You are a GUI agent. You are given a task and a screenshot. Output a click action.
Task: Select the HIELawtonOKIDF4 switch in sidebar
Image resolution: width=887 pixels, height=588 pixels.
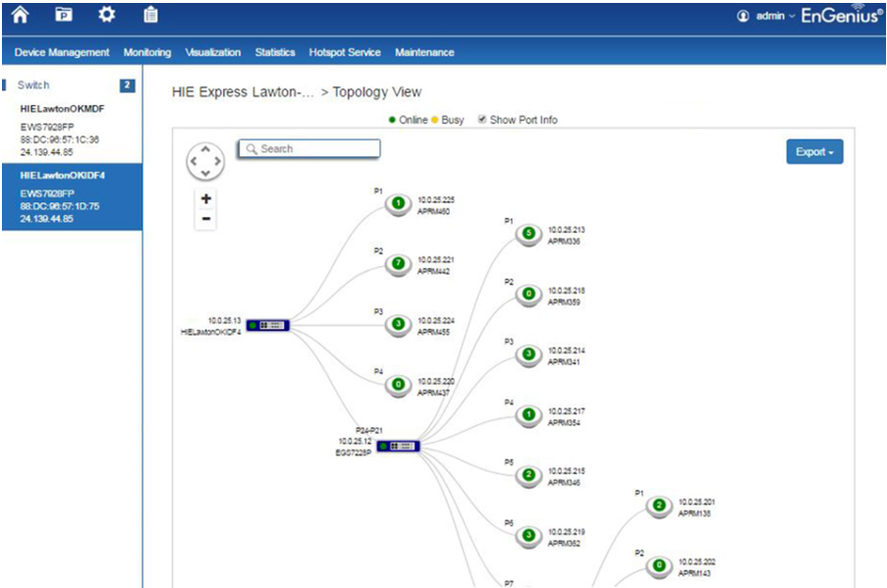tap(73, 196)
